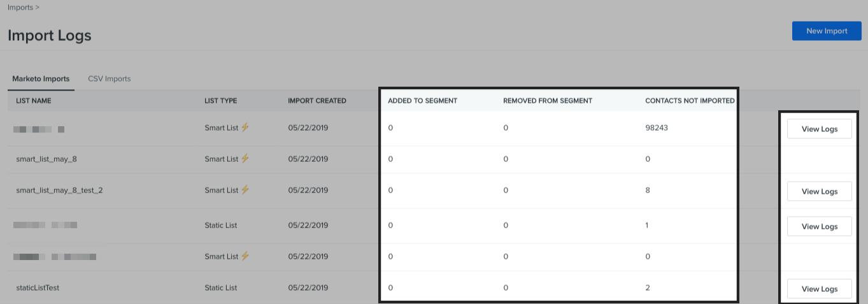View Logs for smart_list_may_8_test_2
Viewport: 868px width, 304px height.
point(820,191)
